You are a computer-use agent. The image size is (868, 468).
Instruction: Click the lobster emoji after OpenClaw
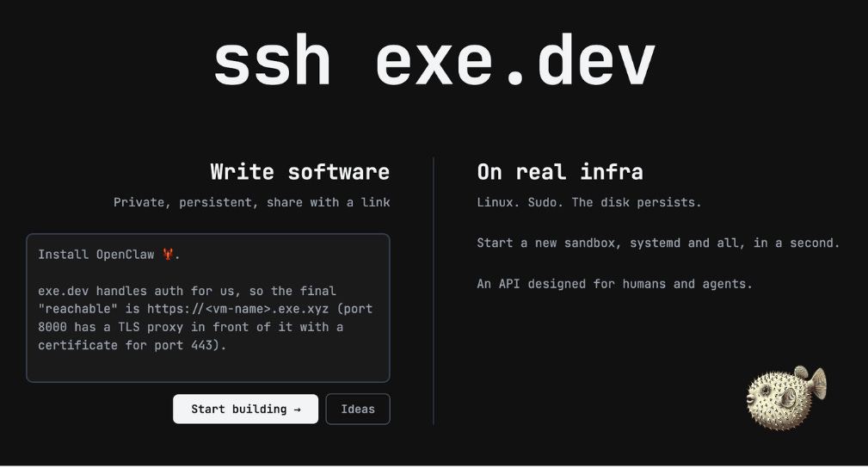point(168,254)
